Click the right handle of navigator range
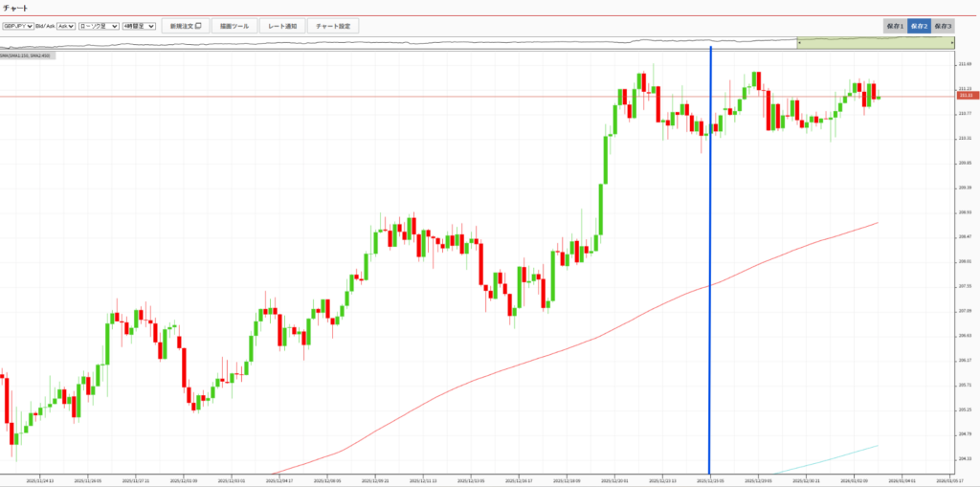This screenshot has height=487, width=980. (x=952, y=43)
